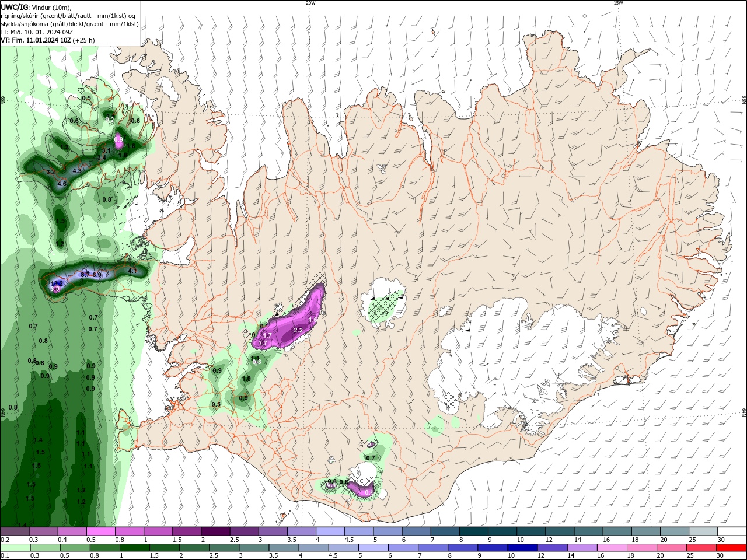Click the label 25 under the lower legend row
This screenshot has width=747, height=560.
click(x=692, y=556)
